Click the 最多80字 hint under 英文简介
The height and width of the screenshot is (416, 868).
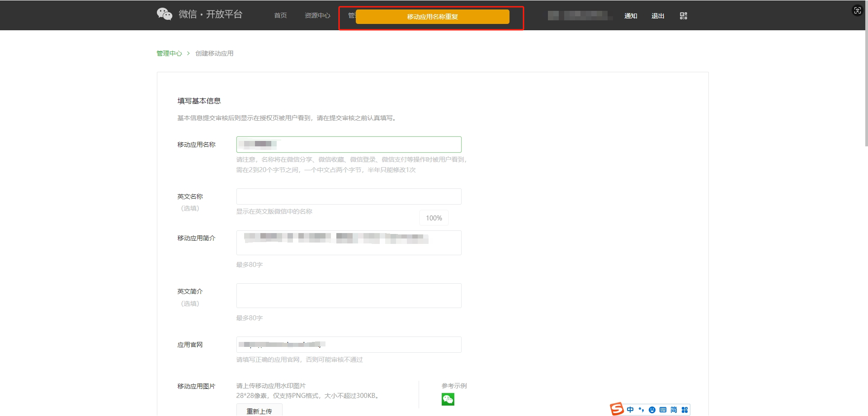(x=249, y=318)
